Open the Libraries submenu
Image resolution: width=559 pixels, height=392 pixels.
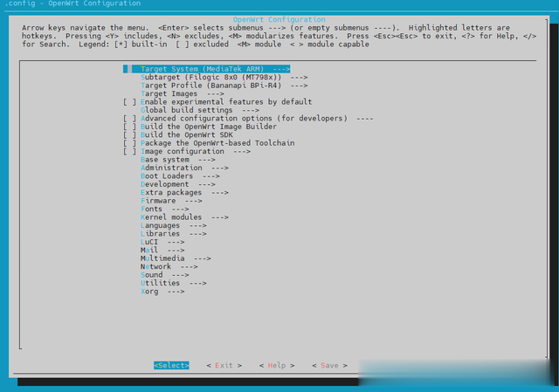(173, 233)
